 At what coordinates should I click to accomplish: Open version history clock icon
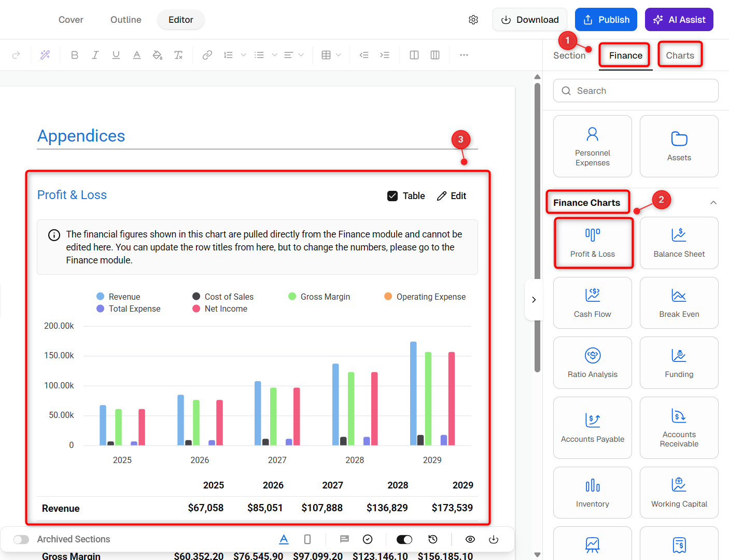pyautogui.click(x=433, y=539)
